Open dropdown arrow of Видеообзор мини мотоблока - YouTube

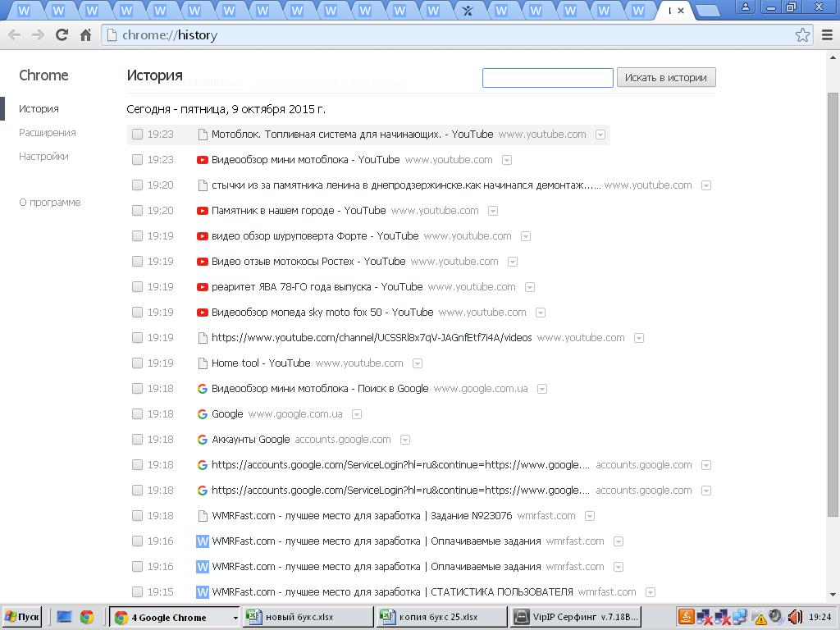[x=507, y=160]
